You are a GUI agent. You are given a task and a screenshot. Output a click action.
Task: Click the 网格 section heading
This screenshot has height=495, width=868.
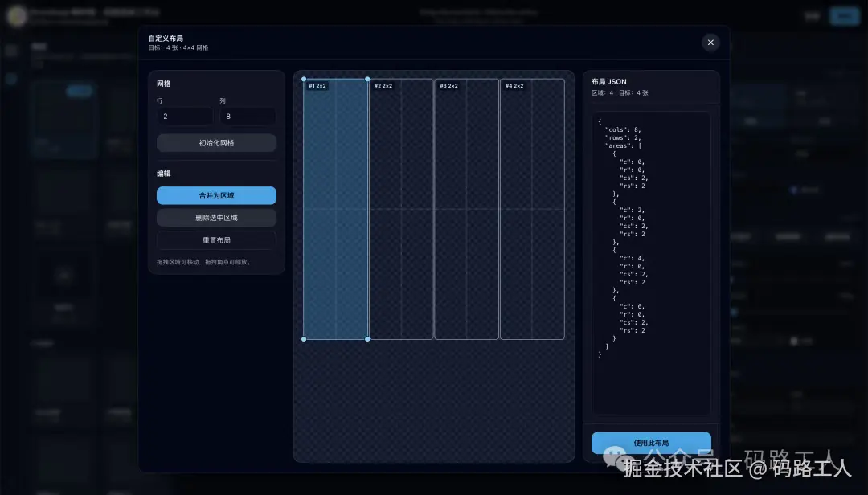163,84
